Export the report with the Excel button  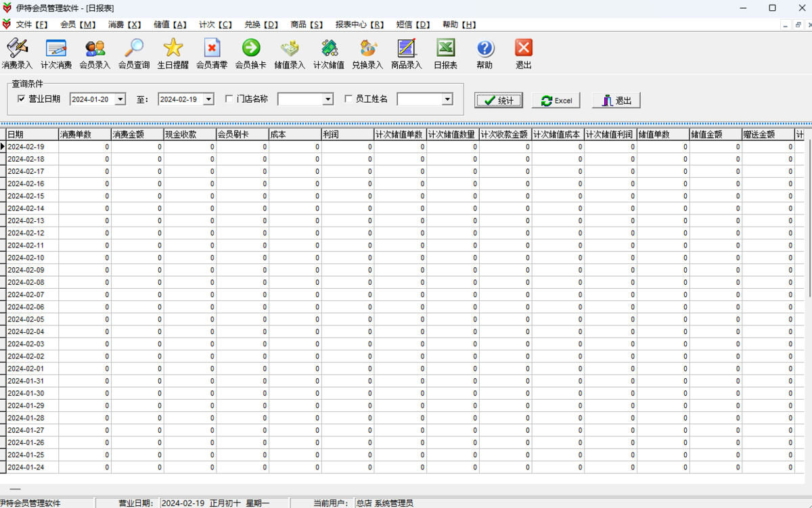coord(556,100)
